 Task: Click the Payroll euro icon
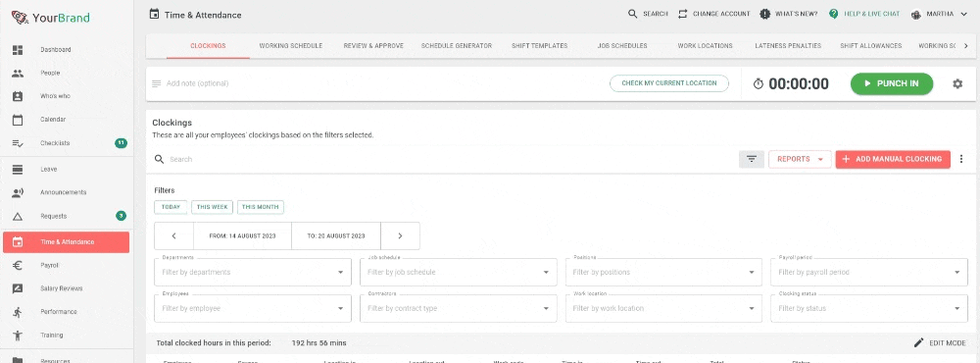point(18,265)
